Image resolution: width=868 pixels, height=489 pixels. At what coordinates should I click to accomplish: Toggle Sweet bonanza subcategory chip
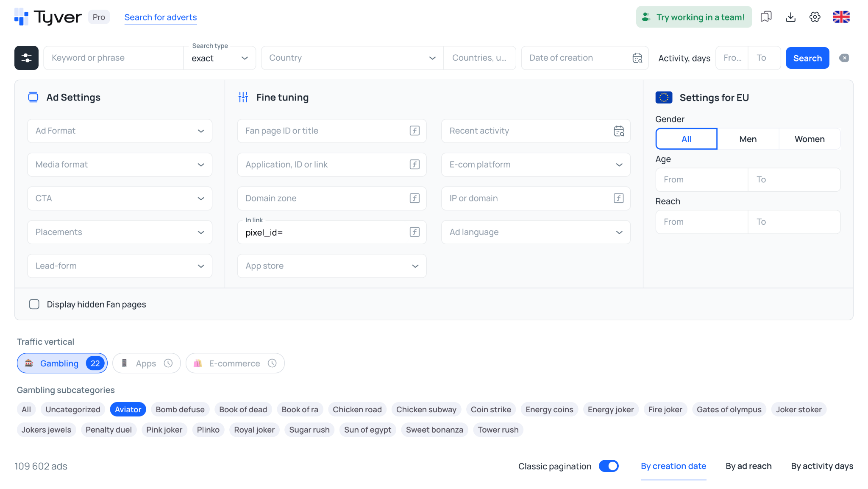(434, 430)
